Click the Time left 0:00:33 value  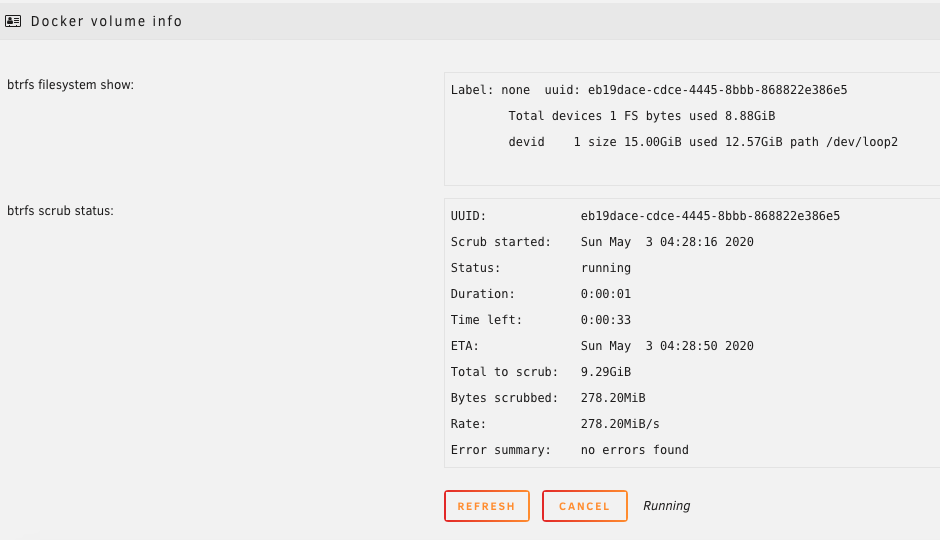point(605,319)
